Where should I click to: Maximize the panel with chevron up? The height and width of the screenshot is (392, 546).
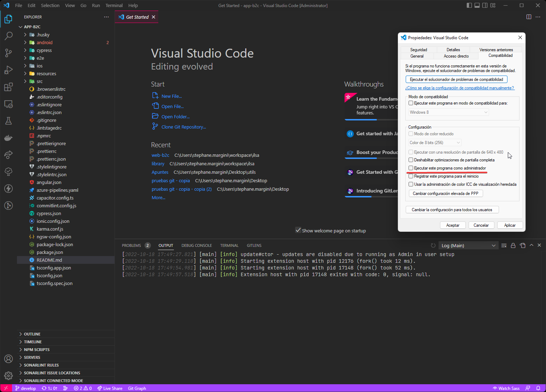click(532, 245)
